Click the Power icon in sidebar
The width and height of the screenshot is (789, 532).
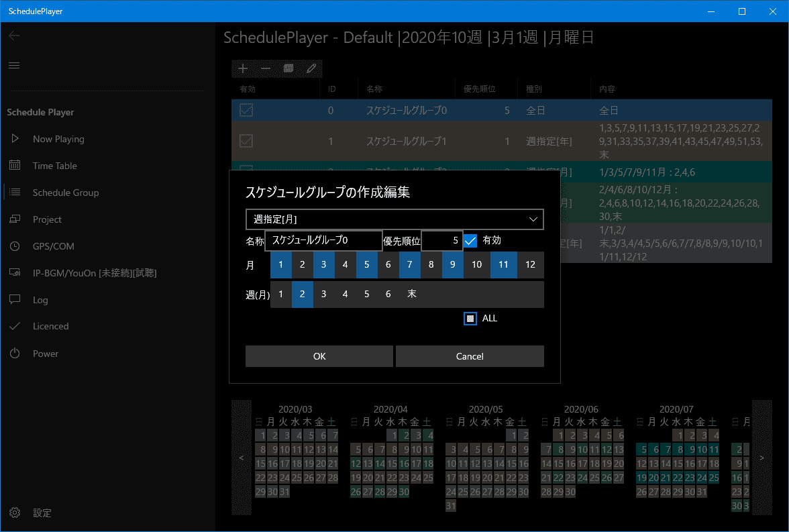[15, 354]
